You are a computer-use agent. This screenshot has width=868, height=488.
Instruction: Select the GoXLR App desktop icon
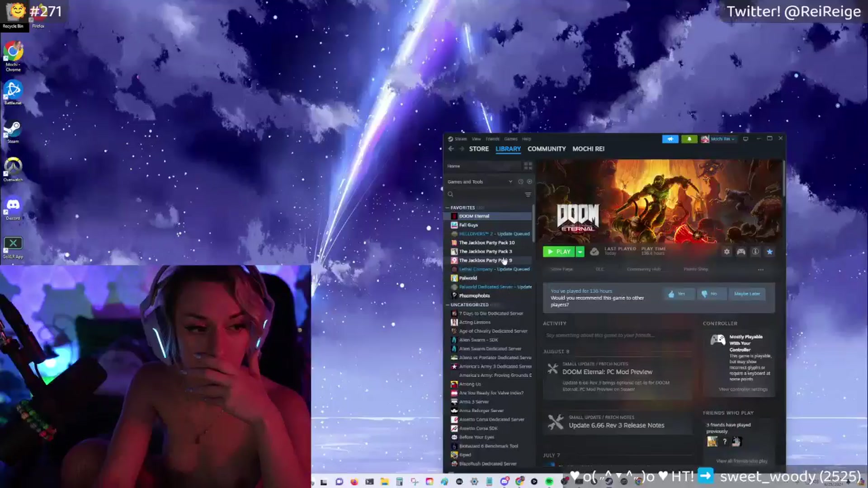point(13,248)
